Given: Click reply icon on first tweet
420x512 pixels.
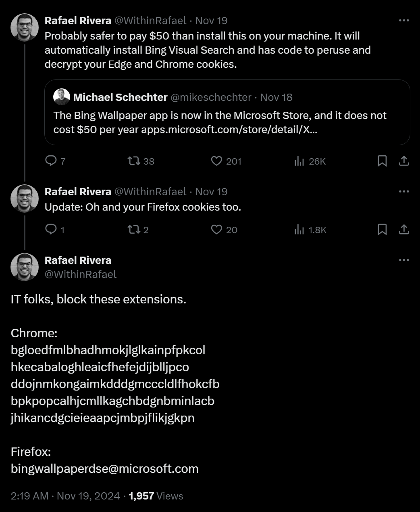Looking at the screenshot, I should pyautogui.click(x=51, y=161).
